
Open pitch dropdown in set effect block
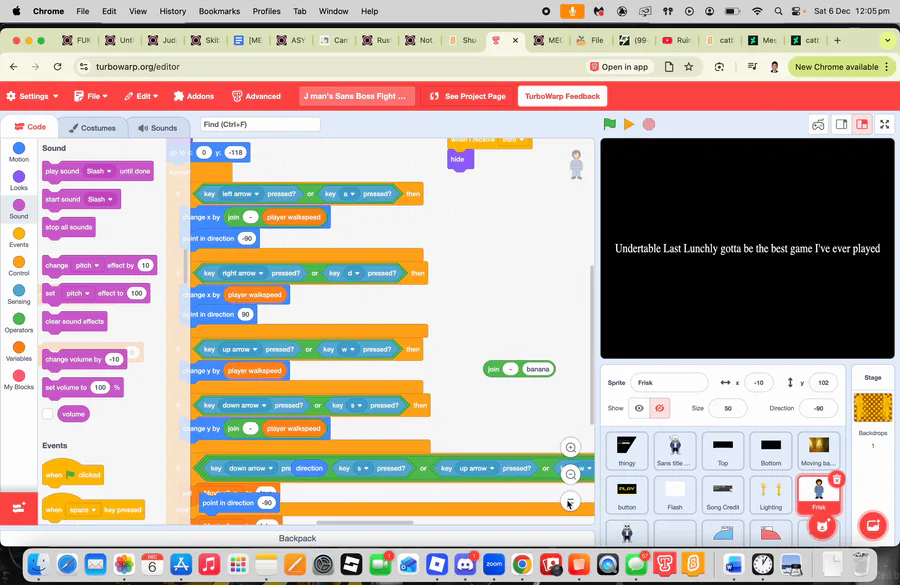click(78, 293)
